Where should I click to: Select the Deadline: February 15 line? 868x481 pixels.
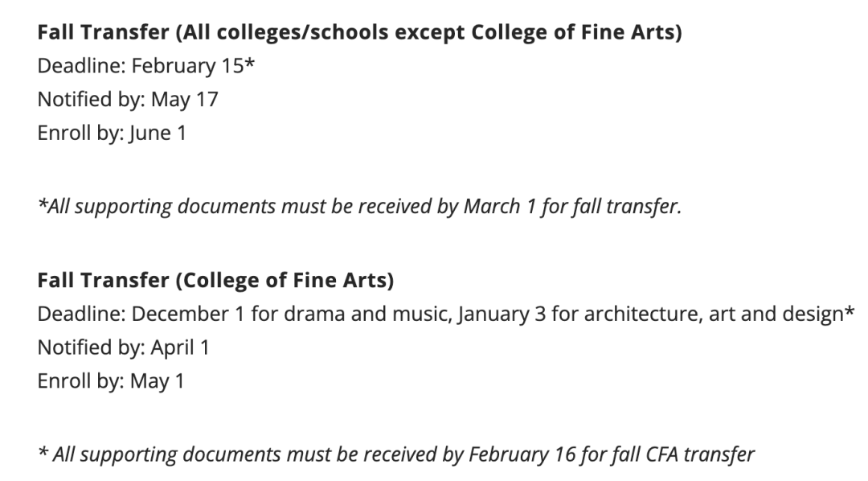click(x=146, y=66)
